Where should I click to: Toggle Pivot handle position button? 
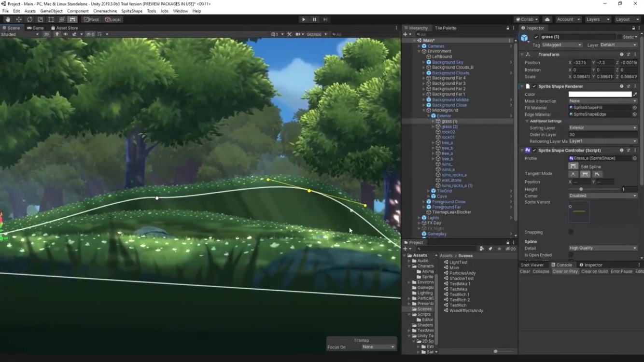pos(91,19)
